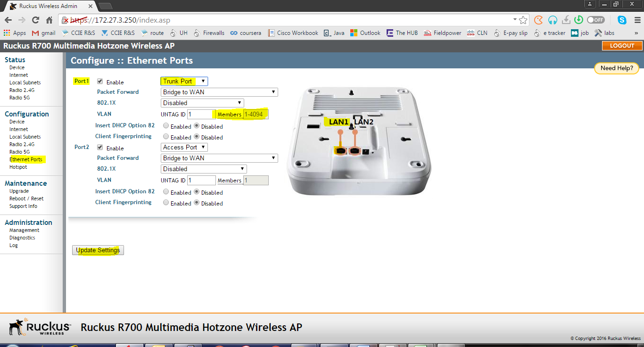Click the download arrow icon in the toolbar
Screen dimensions: 644x347
pyautogui.click(x=566, y=21)
